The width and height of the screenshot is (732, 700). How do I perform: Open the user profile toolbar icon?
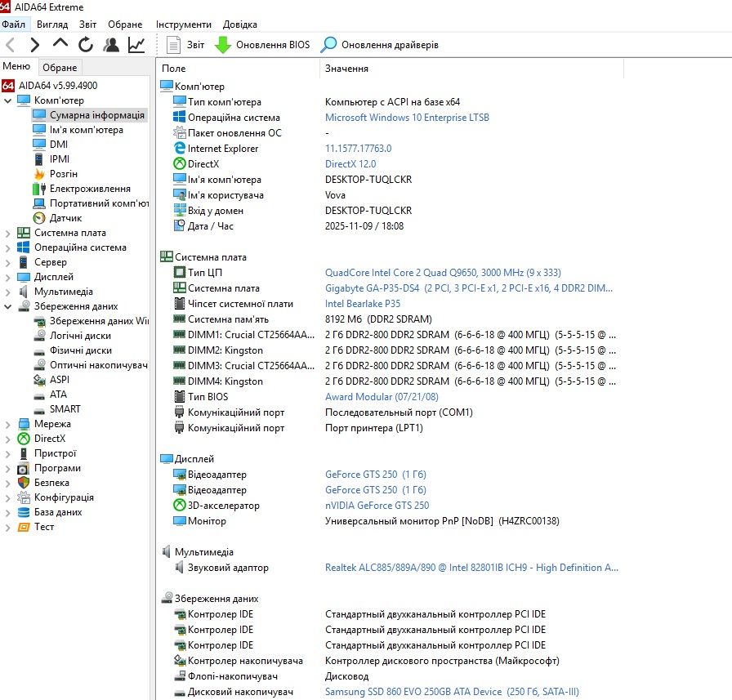pos(111,45)
